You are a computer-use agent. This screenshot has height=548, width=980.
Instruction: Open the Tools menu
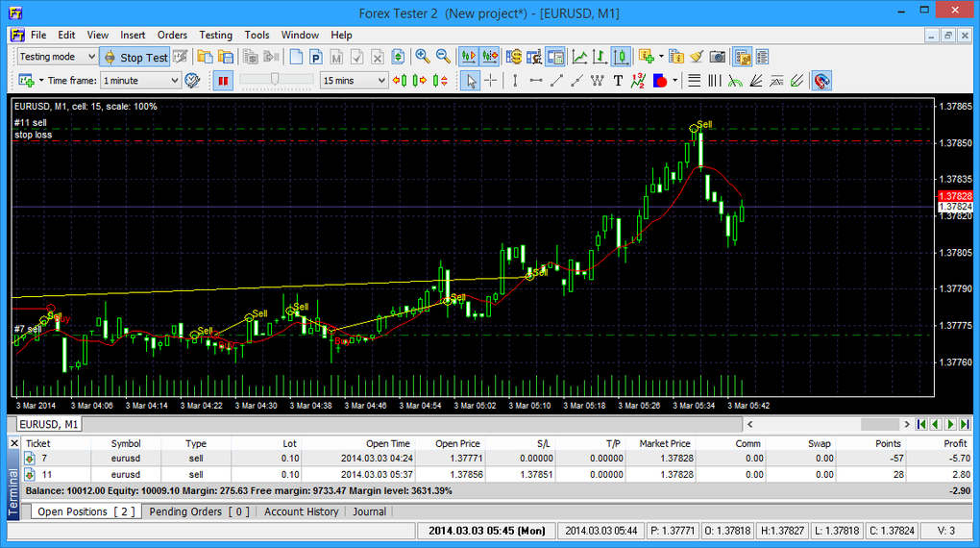tap(257, 35)
